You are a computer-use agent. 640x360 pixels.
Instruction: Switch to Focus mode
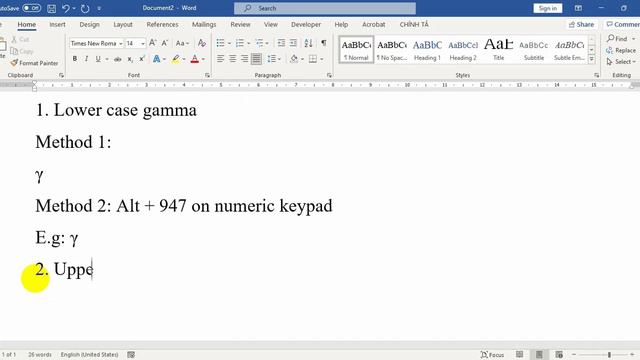[492, 355]
